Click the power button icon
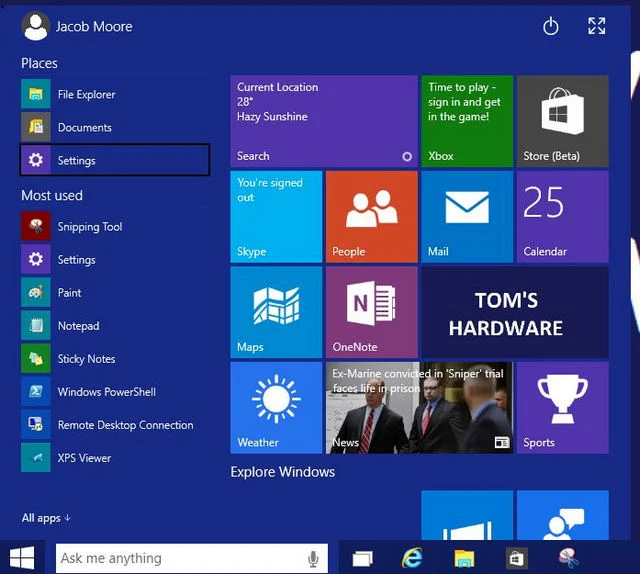 point(551,27)
